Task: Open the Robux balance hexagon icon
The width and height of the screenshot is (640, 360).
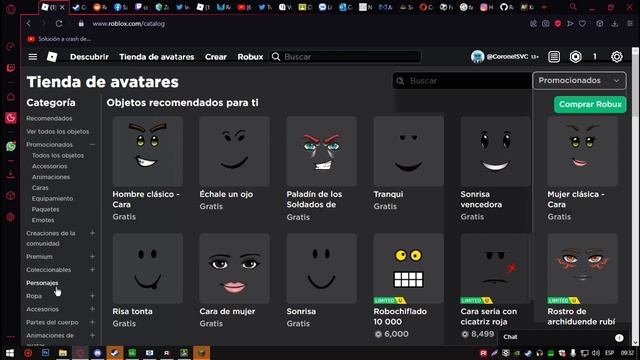Action: (576, 57)
